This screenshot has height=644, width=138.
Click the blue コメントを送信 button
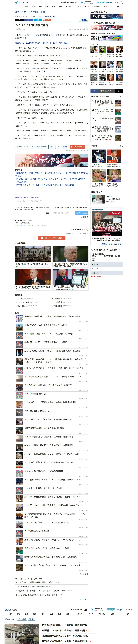click(81, 213)
